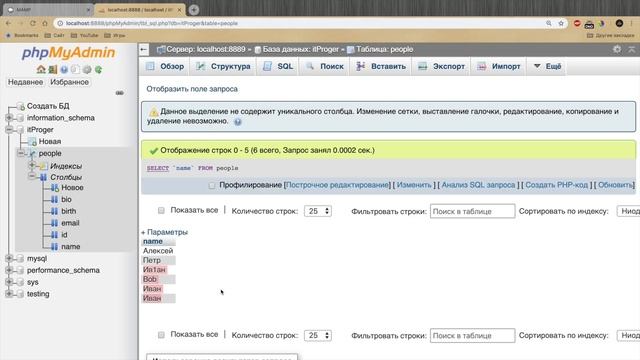Open the Ещё dropdown menu
The width and height of the screenshot is (640, 360).
coord(547,66)
